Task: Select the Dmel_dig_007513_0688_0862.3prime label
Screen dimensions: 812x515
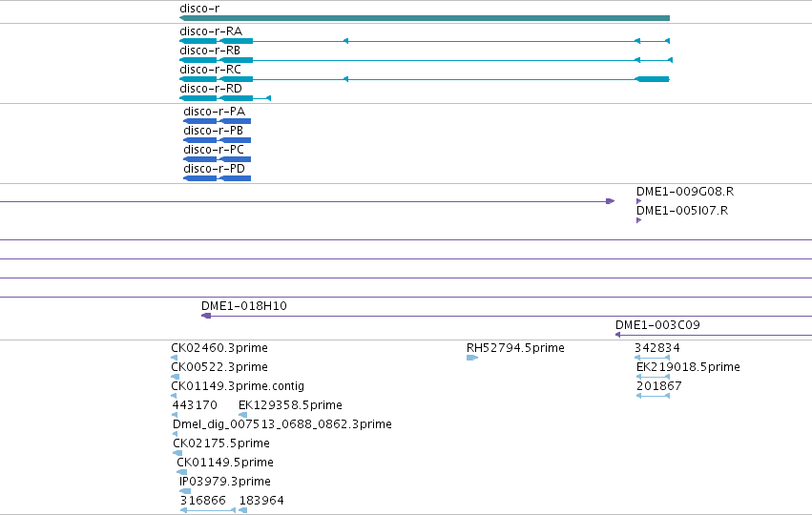Action: coord(282,424)
